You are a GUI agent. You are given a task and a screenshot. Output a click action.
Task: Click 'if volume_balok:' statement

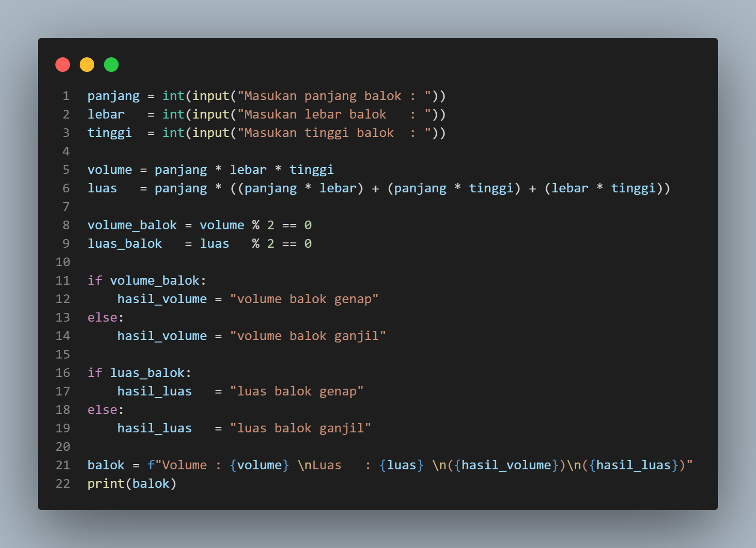[147, 281]
